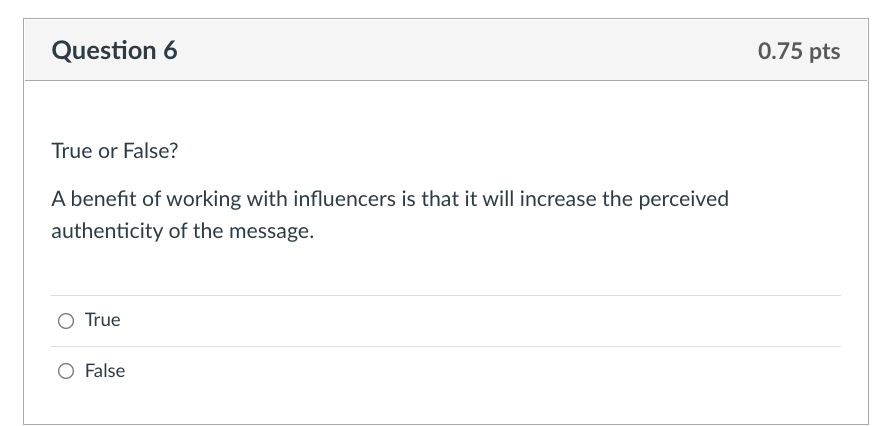The height and width of the screenshot is (426, 884).
Task: Click "0.75" in the points value
Action: tap(780, 51)
